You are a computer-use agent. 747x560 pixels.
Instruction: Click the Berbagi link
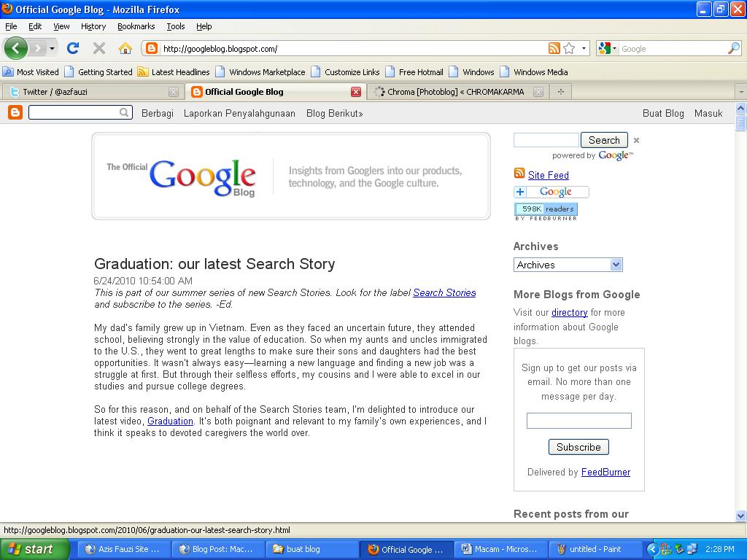158,113
